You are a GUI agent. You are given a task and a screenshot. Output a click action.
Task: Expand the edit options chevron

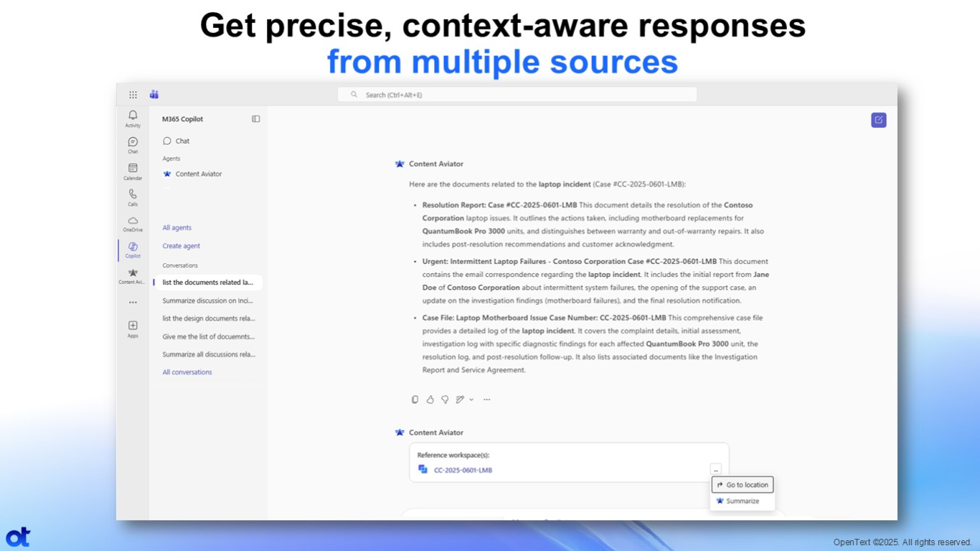pyautogui.click(x=471, y=400)
